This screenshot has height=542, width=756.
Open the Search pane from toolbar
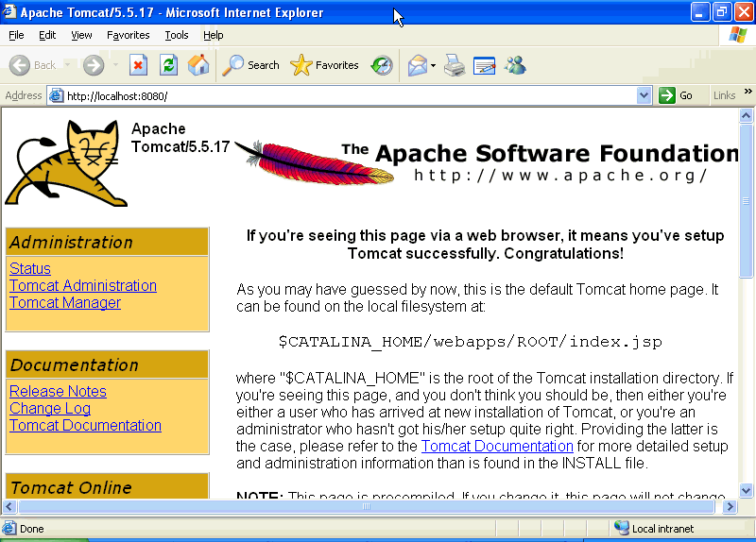(x=251, y=65)
